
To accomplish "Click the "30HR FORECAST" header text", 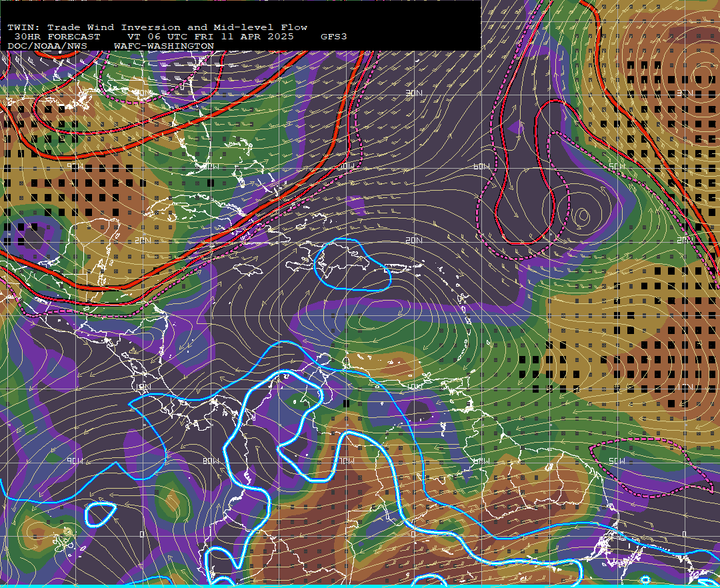I will [x=57, y=37].
